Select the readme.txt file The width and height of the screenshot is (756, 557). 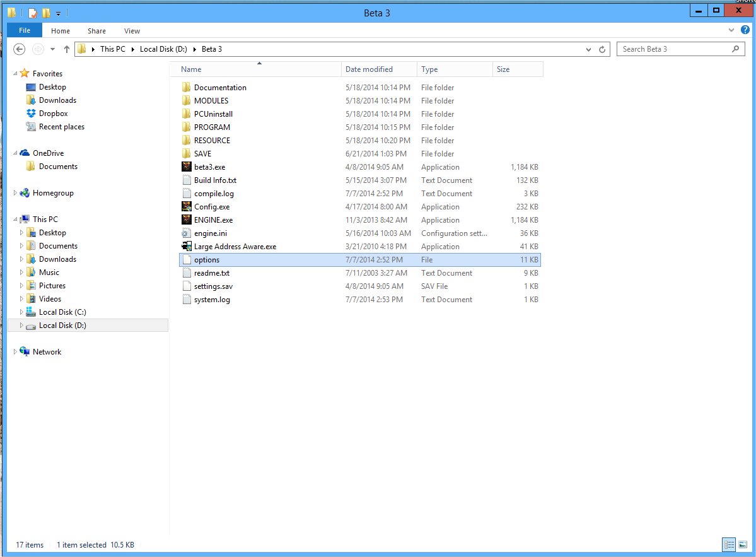pyautogui.click(x=359, y=273)
